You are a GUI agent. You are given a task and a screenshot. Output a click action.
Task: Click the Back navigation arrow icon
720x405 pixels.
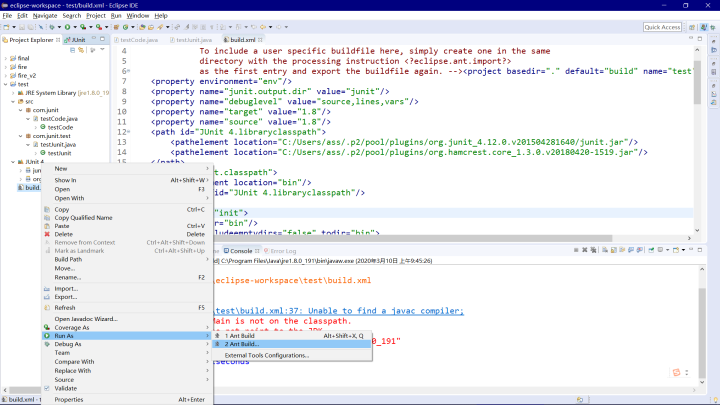(263, 27)
